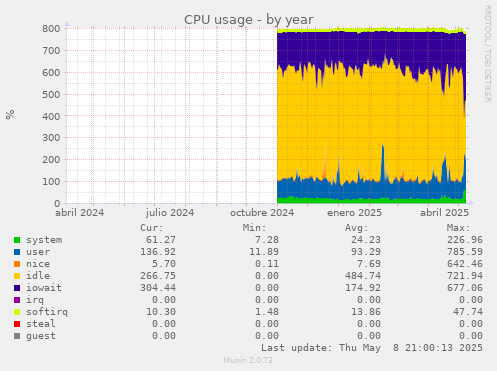Click the '%' y-axis unit label
Image resolution: width=497 pixels, height=371 pixels.
click(10, 114)
